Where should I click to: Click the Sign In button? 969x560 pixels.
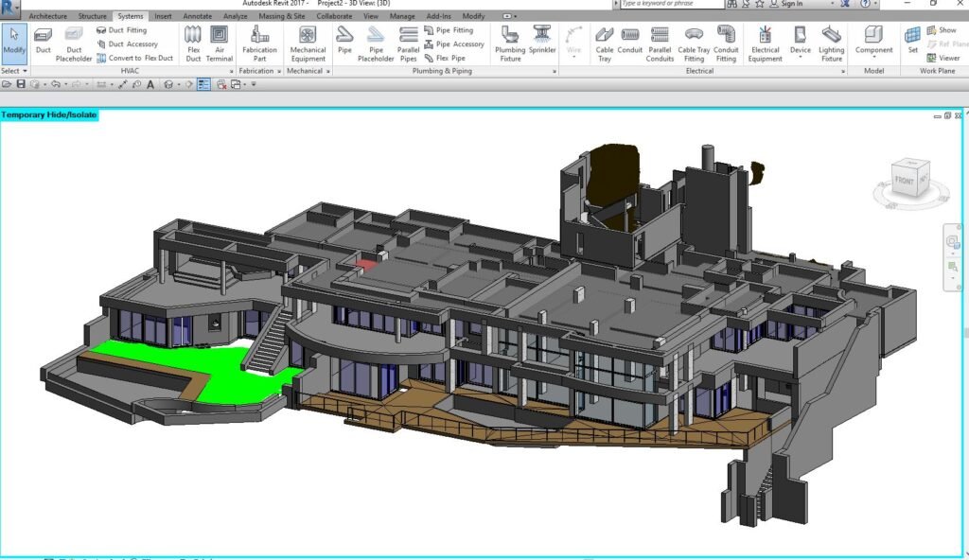click(790, 4)
